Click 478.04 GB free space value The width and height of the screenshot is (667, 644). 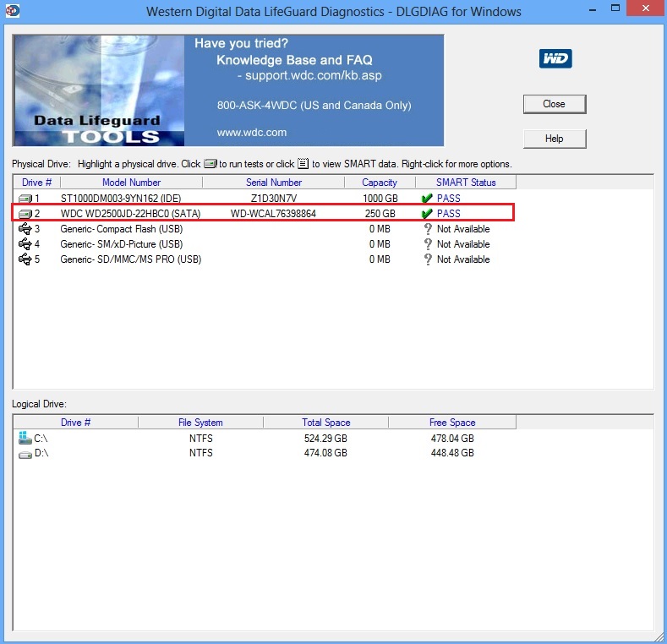click(x=452, y=439)
